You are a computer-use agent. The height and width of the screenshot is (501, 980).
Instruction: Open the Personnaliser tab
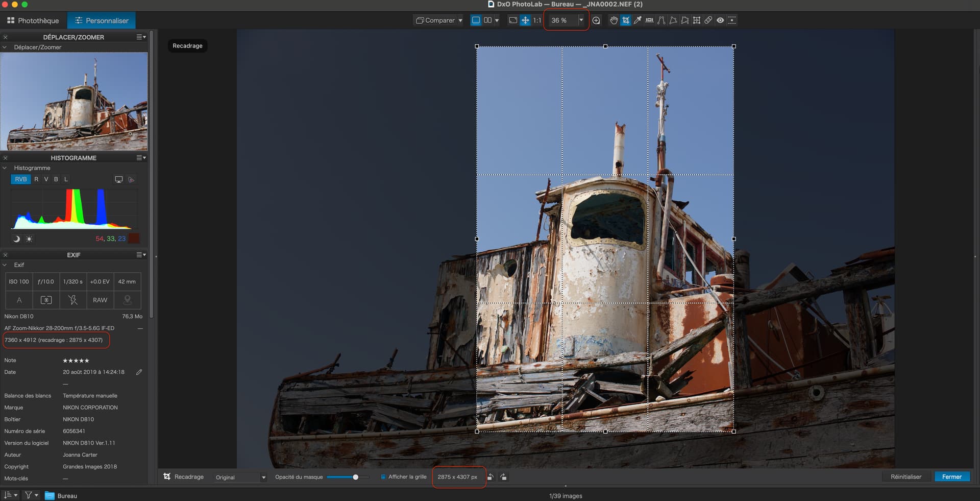point(102,21)
